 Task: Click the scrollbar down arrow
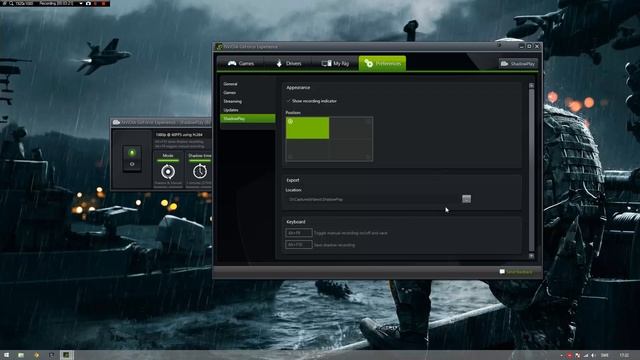pos(531,256)
